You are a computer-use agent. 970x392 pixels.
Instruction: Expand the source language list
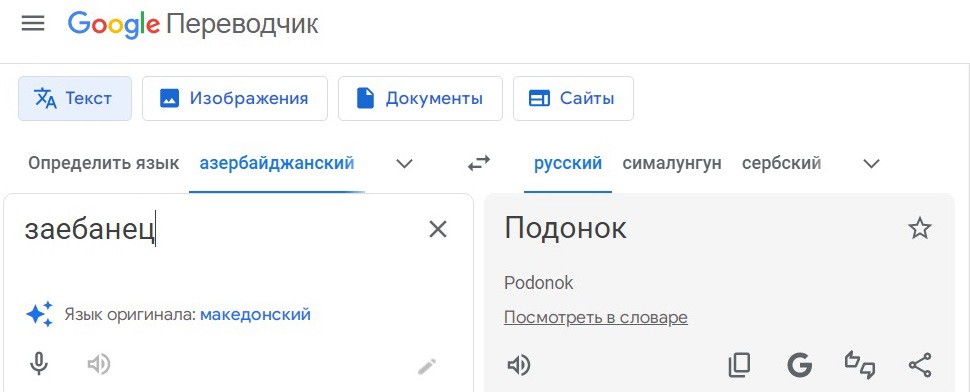click(x=404, y=164)
